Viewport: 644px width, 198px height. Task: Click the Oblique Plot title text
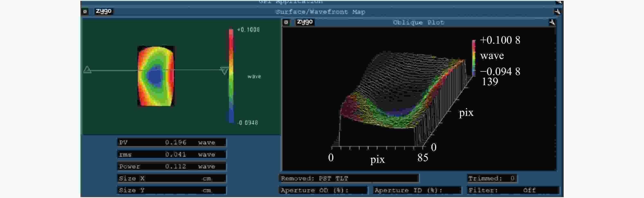point(418,23)
